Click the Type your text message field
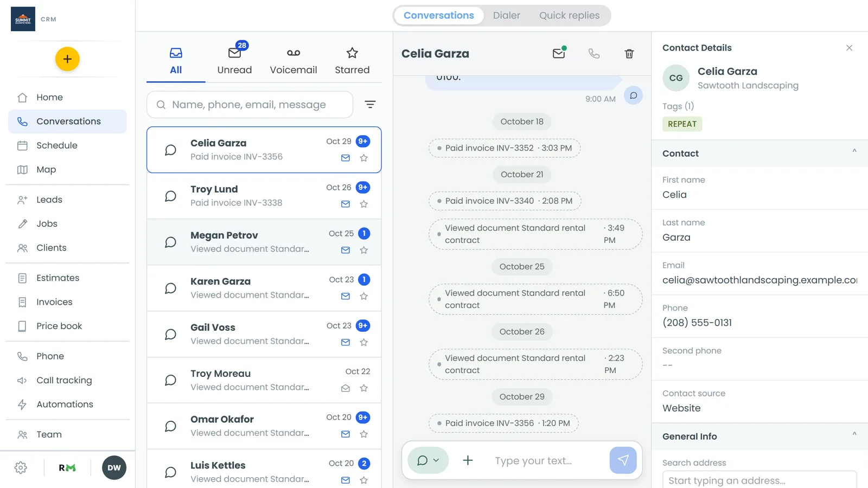The height and width of the screenshot is (488, 868). tap(547, 460)
